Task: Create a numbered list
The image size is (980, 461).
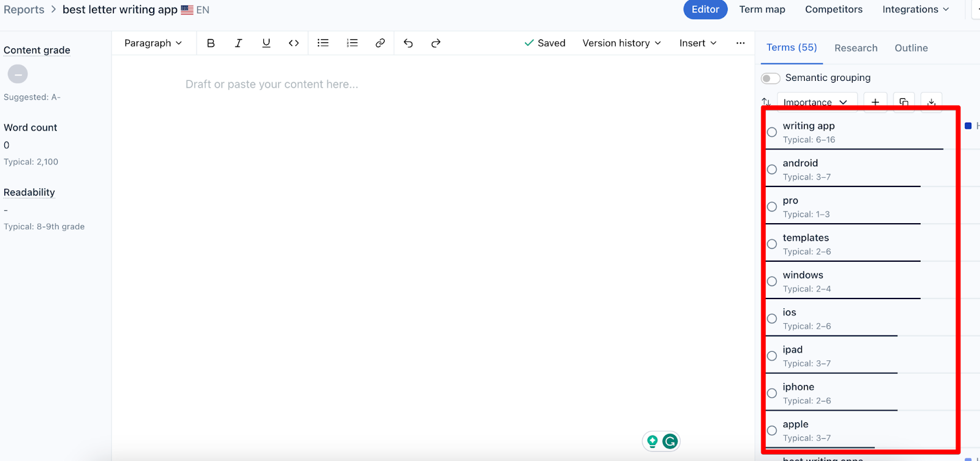Action: pyautogui.click(x=352, y=43)
